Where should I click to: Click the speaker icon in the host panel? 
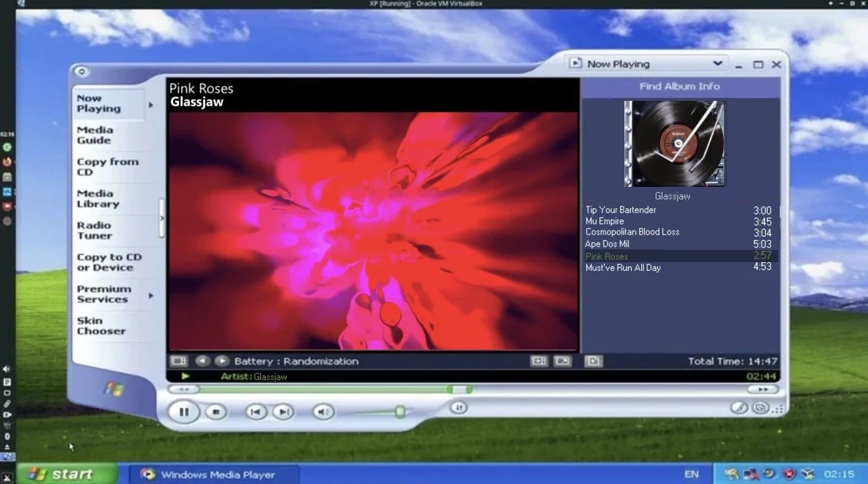coord(7,369)
